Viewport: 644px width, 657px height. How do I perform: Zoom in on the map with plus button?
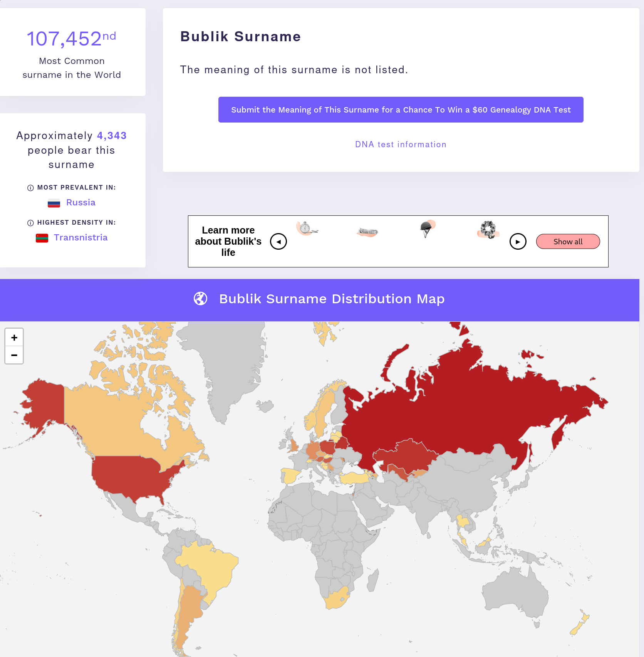[14, 338]
